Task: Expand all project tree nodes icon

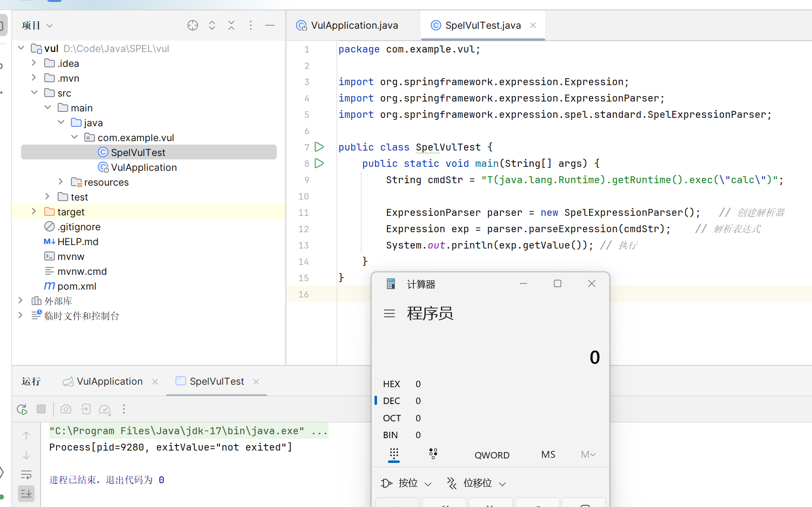Action: pyautogui.click(x=212, y=25)
